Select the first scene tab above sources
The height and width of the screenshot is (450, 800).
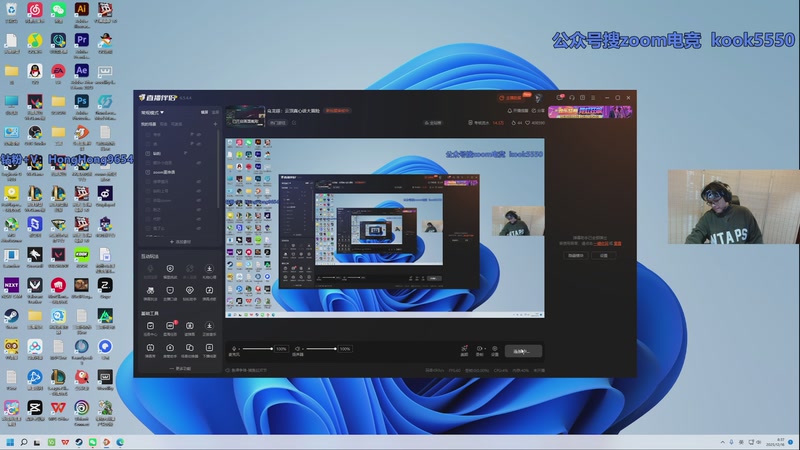click(x=147, y=124)
